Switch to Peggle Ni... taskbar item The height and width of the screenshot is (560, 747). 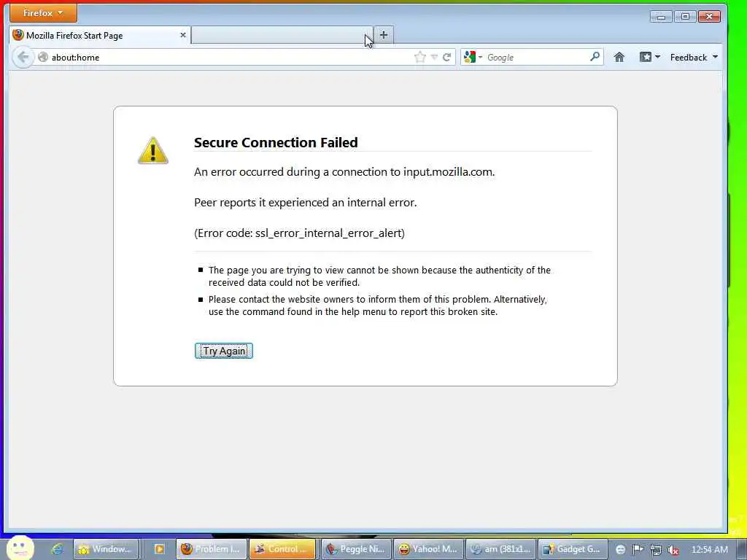pyautogui.click(x=356, y=549)
